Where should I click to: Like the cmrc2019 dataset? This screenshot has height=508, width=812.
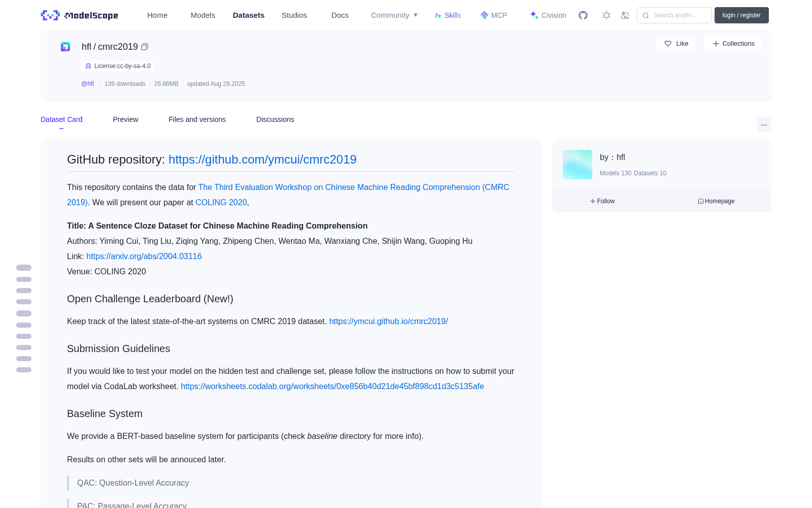click(675, 44)
